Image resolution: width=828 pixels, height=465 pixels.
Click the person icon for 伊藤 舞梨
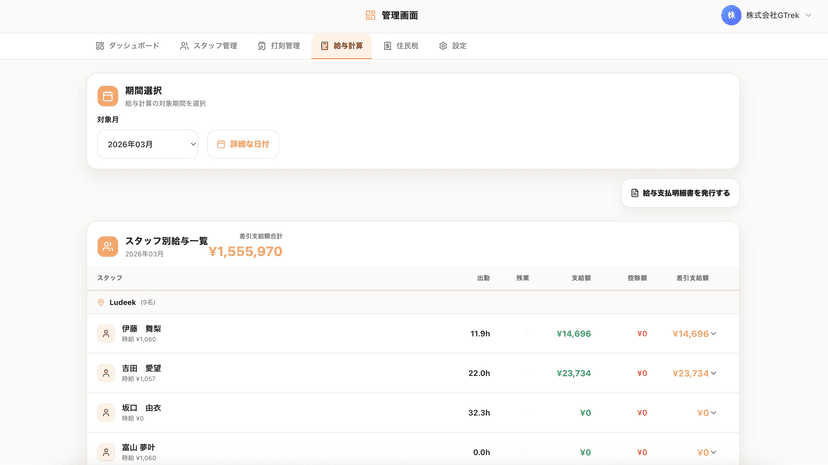point(106,334)
